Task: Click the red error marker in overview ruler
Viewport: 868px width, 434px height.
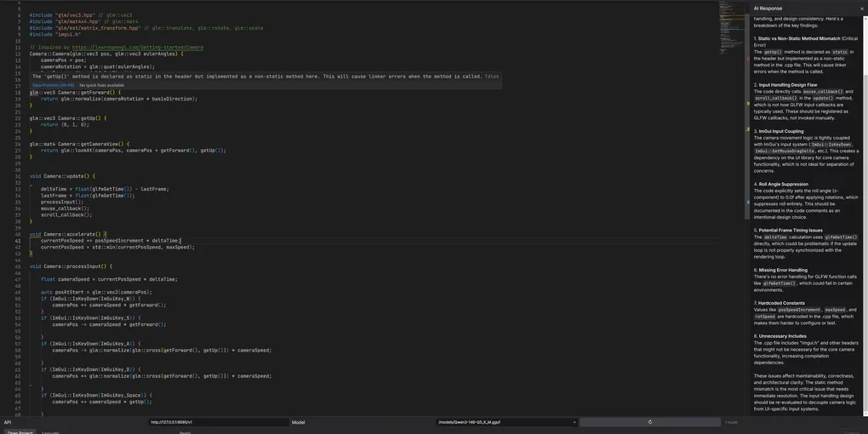Action: pos(748,59)
